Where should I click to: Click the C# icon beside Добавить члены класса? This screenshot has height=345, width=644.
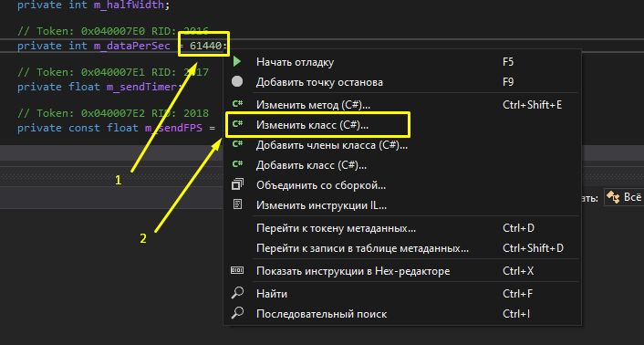pos(237,144)
